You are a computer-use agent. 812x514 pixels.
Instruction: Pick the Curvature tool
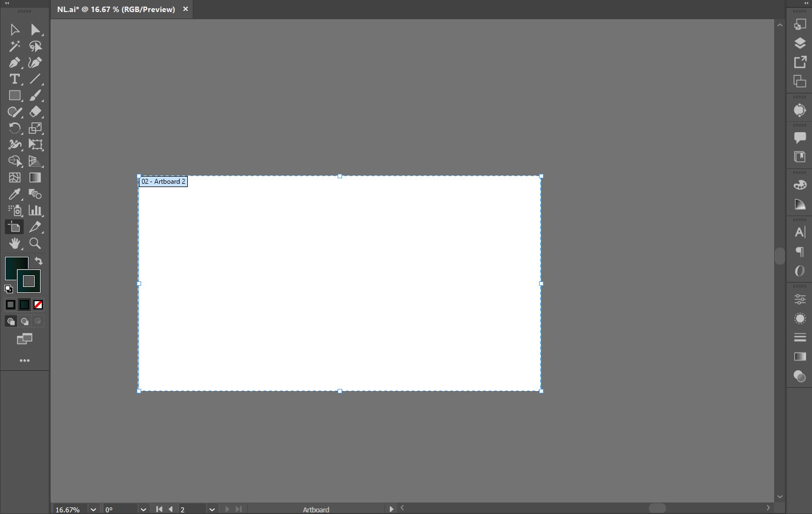(x=35, y=63)
